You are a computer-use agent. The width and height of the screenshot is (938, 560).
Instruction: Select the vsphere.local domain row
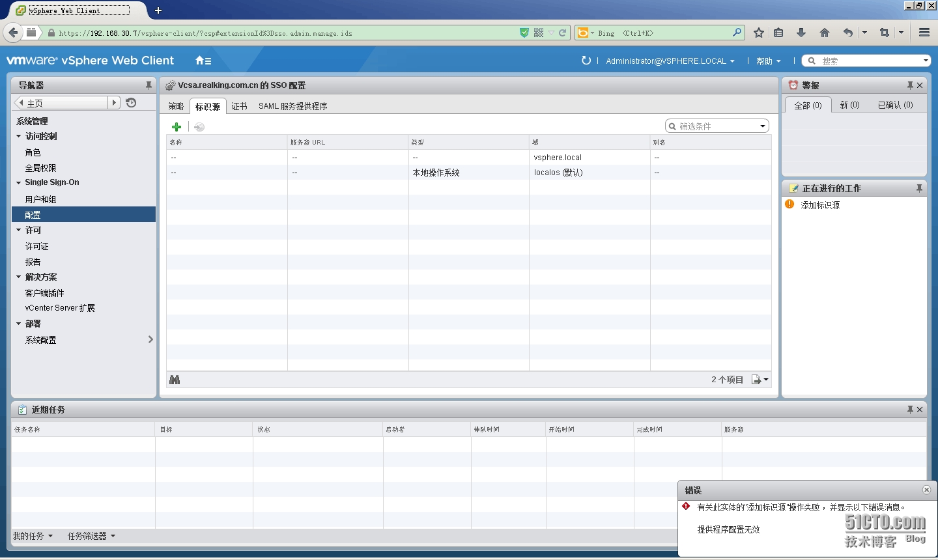[x=468, y=157]
